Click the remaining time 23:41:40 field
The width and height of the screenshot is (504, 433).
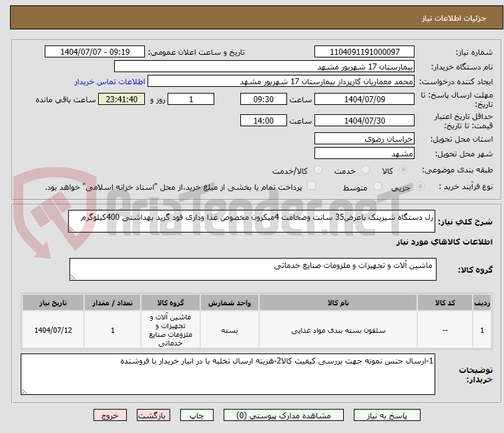tap(121, 100)
